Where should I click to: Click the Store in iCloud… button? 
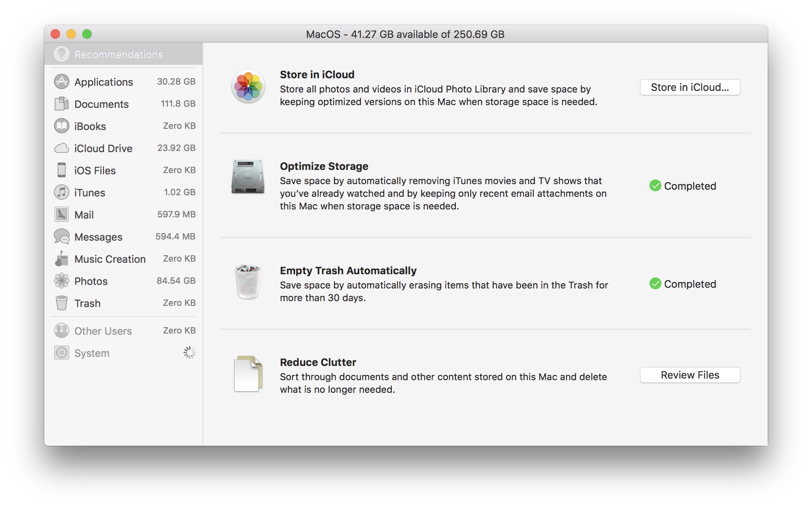click(x=690, y=87)
